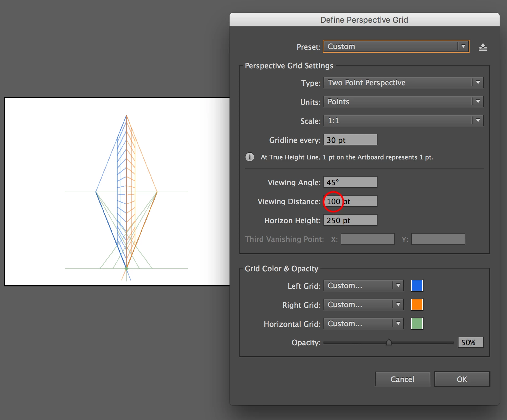Confirm the dialog with OK
The height and width of the screenshot is (420, 507).
(x=462, y=379)
